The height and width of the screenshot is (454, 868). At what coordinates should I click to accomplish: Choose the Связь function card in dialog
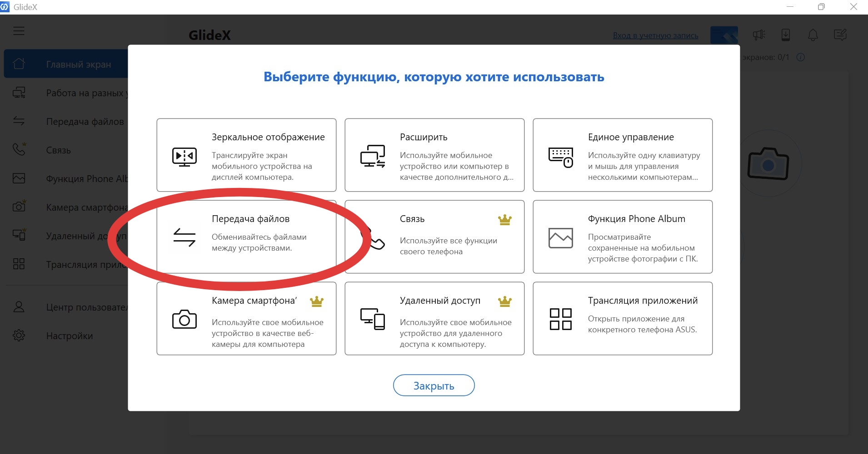tap(434, 237)
